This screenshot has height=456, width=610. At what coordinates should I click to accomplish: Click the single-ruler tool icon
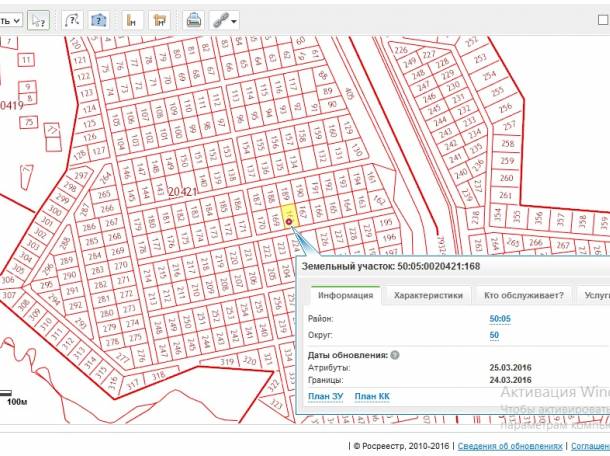pos(132,20)
